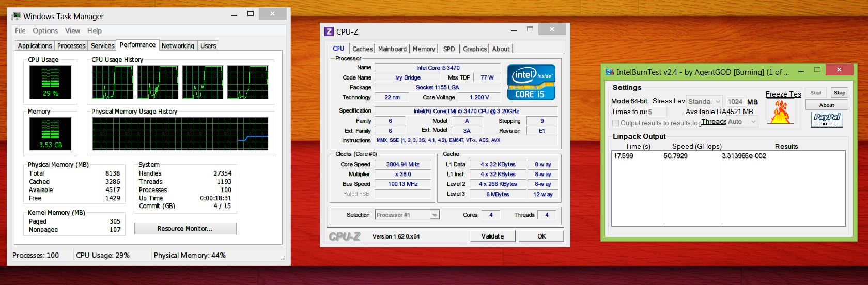
Task: Click the CPU-Z title bar Z icon
Action: (329, 31)
